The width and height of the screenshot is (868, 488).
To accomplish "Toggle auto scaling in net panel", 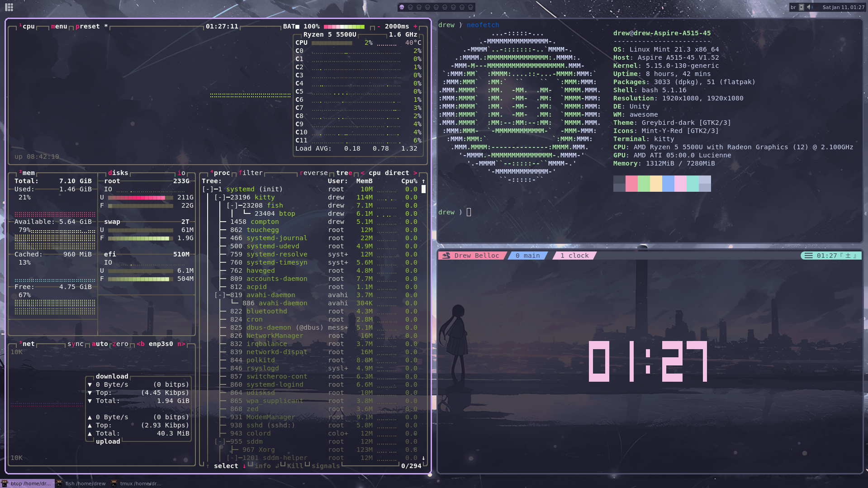I will point(100,344).
